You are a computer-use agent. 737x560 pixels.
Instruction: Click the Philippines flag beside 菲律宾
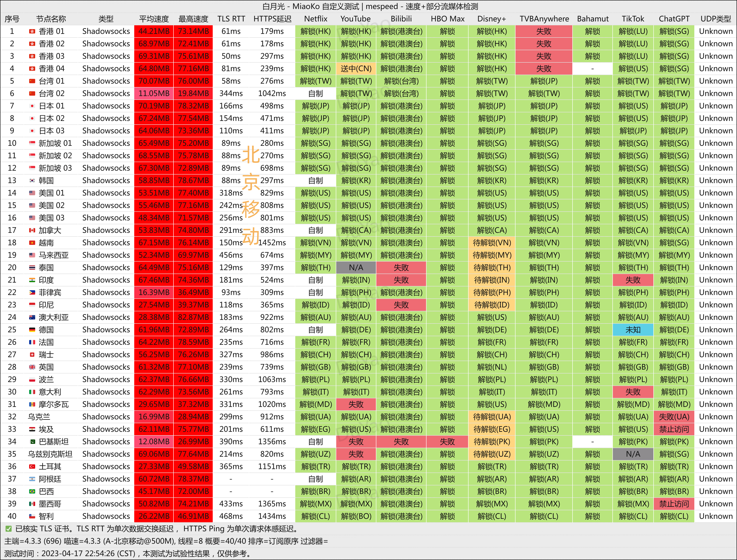point(32,292)
